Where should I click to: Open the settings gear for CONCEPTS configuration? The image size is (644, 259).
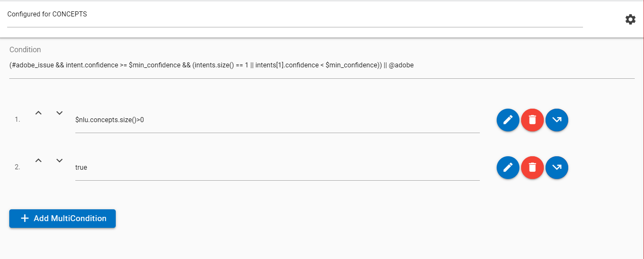(x=630, y=19)
